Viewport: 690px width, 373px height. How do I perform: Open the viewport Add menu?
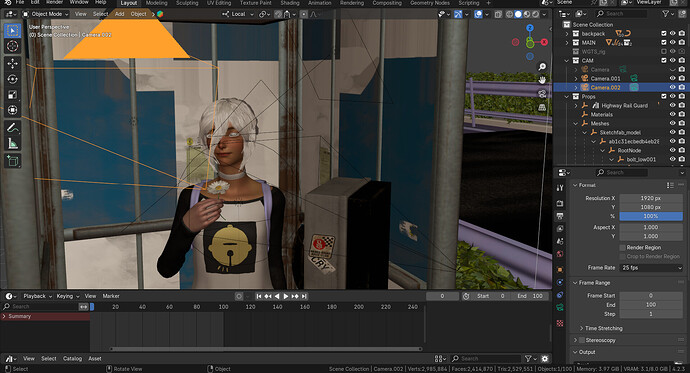pyautogui.click(x=119, y=14)
